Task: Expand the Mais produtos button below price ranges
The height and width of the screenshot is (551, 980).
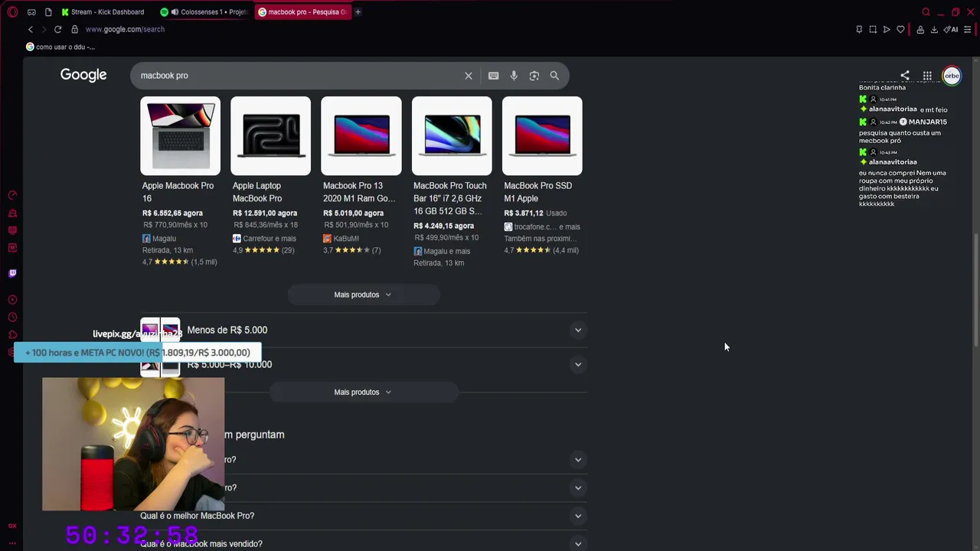Action: click(x=363, y=392)
